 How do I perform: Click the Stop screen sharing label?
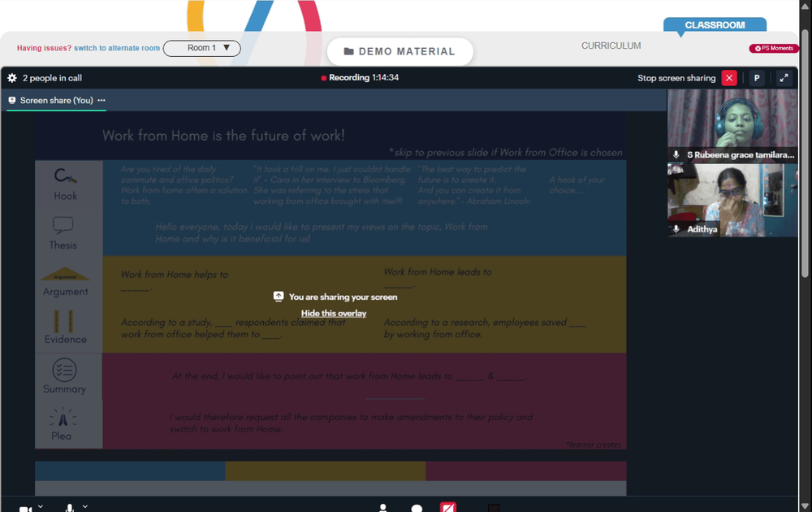click(676, 78)
